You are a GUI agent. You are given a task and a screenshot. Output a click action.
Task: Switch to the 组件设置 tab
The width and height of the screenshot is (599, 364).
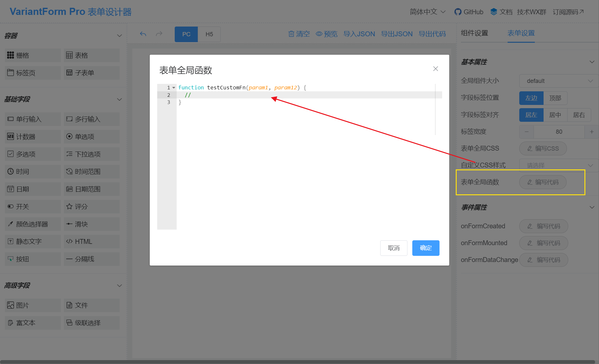coord(475,33)
